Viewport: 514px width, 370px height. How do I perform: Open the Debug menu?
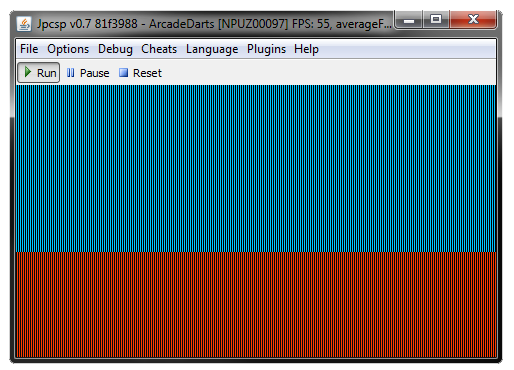pyautogui.click(x=115, y=49)
